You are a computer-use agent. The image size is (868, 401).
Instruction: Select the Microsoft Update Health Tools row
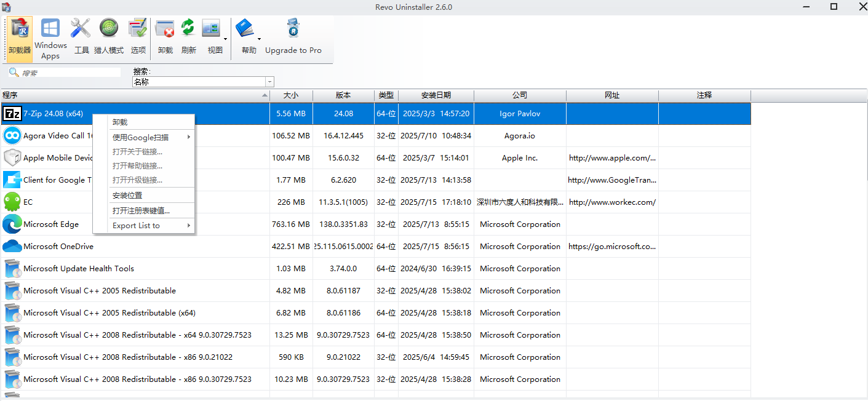(x=375, y=269)
